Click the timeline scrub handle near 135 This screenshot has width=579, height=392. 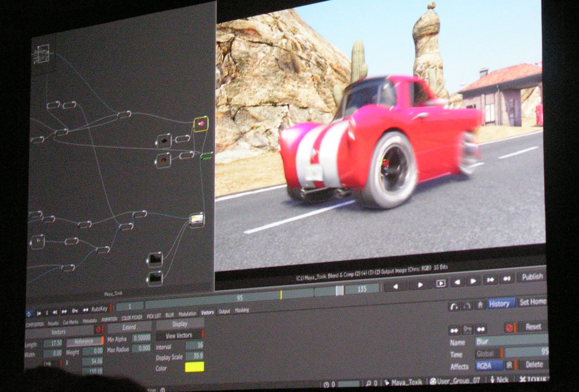[339, 291]
